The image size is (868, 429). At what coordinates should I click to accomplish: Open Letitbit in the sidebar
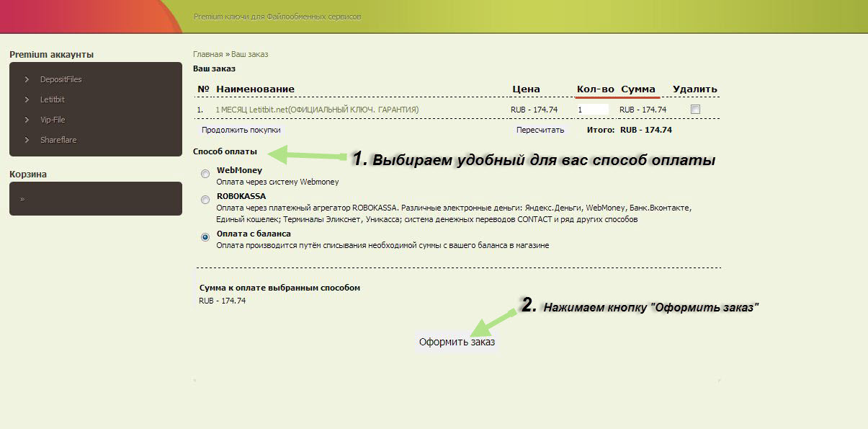click(53, 99)
